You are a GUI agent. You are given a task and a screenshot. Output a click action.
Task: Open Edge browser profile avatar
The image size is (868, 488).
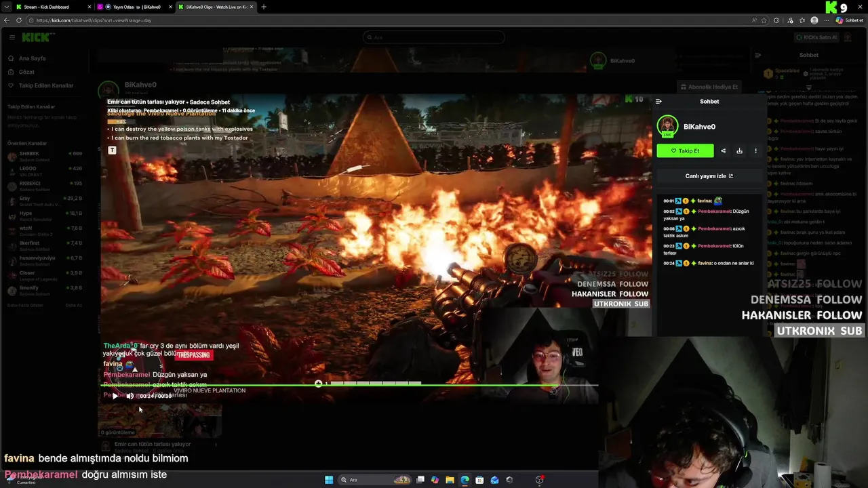814,20
